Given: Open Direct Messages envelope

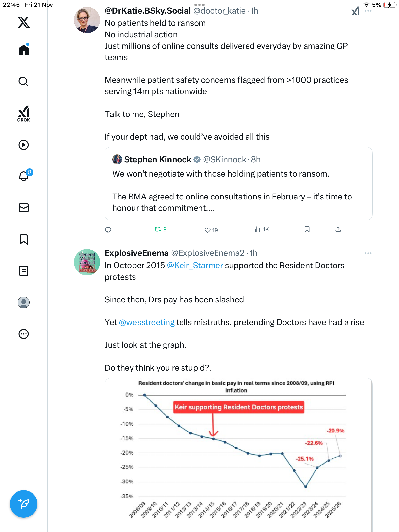Looking at the screenshot, I should pyautogui.click(x=24, y=208).
